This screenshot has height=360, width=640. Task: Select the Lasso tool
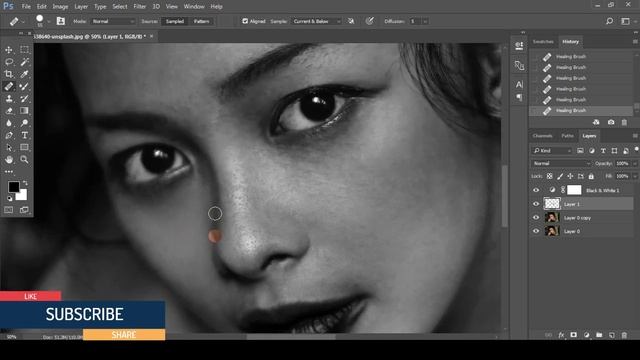[9, 62]
